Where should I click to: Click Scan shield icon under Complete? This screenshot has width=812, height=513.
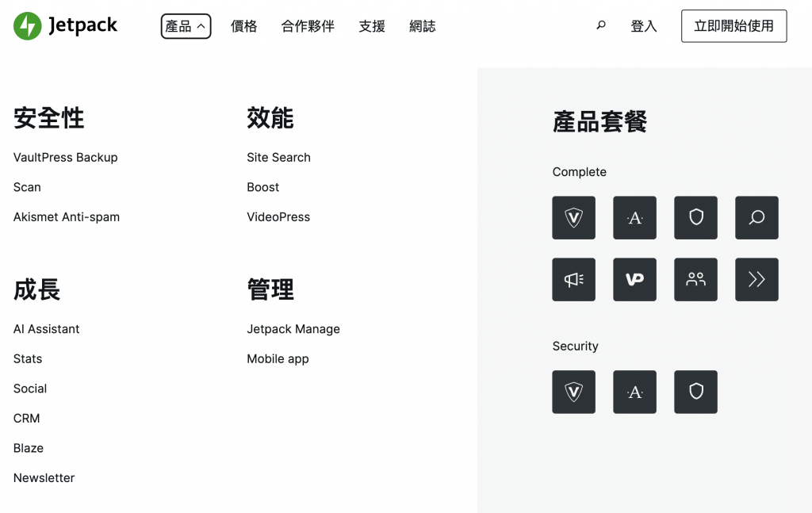pos(695,217)
